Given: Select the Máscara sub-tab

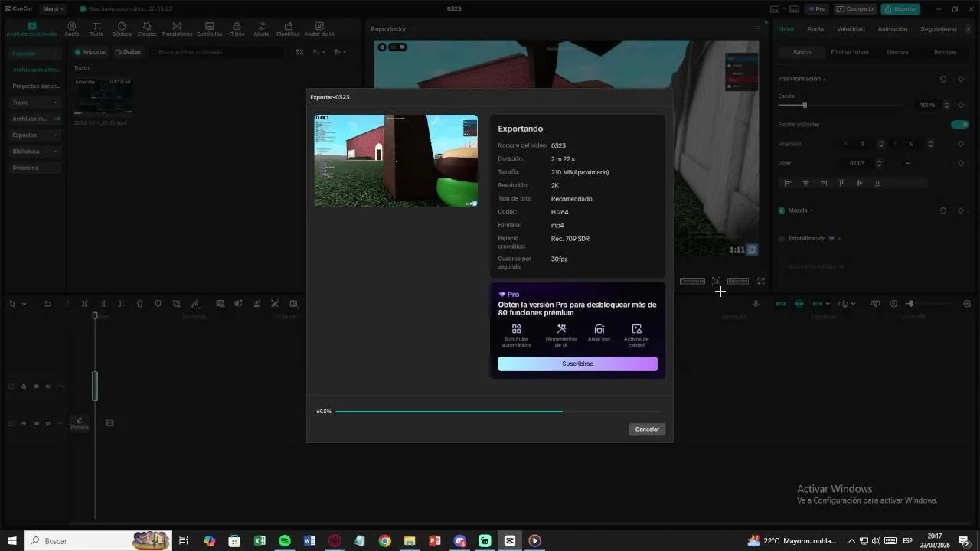Looking at the screenshot, I should [x=897, y=52].
